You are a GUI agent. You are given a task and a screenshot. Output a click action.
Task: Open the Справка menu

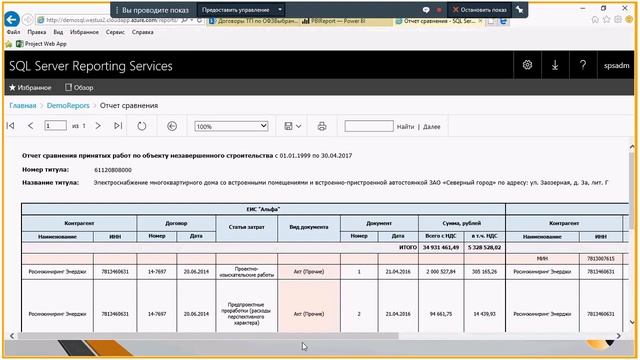pyautogui.click(x=142, y=32)
